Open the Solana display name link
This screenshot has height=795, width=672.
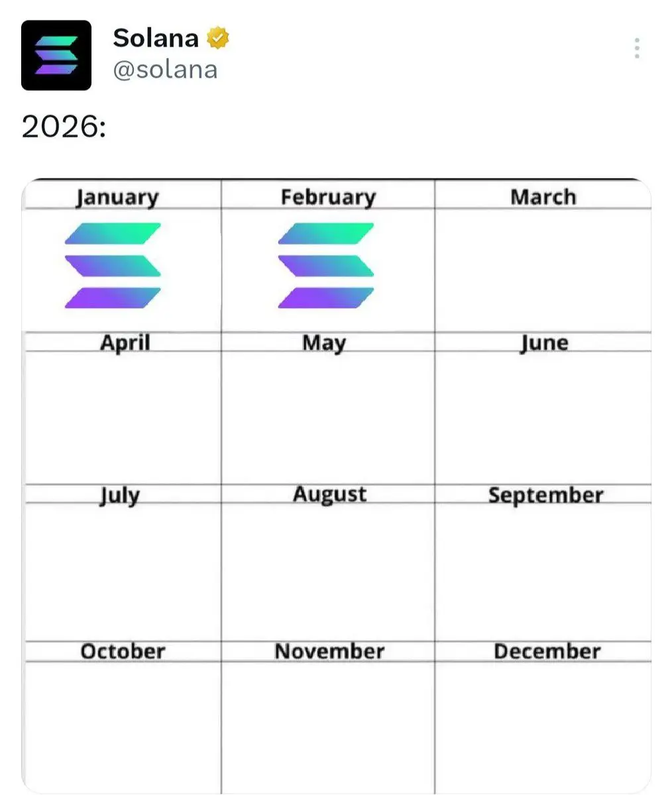[x=156, y=38]
